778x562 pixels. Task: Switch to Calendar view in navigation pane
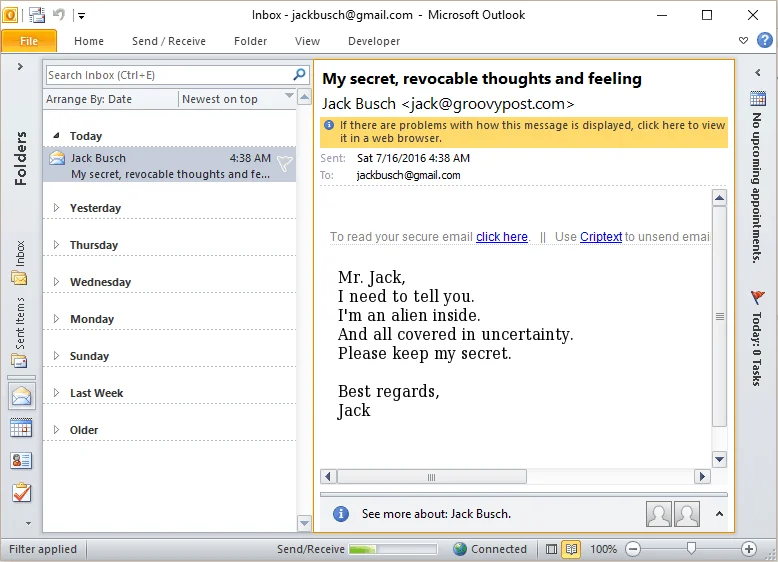[x=21, y=428]
